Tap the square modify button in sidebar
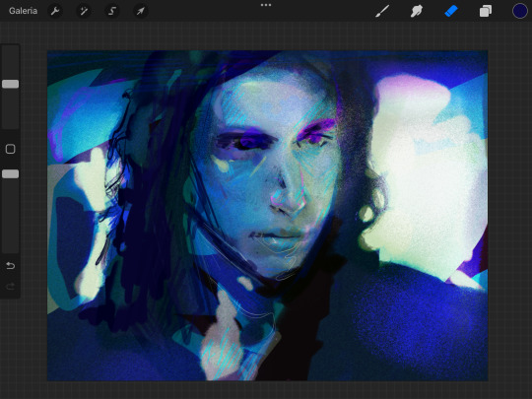The width and height of the screenshot is (532, 399). [11, 149]
